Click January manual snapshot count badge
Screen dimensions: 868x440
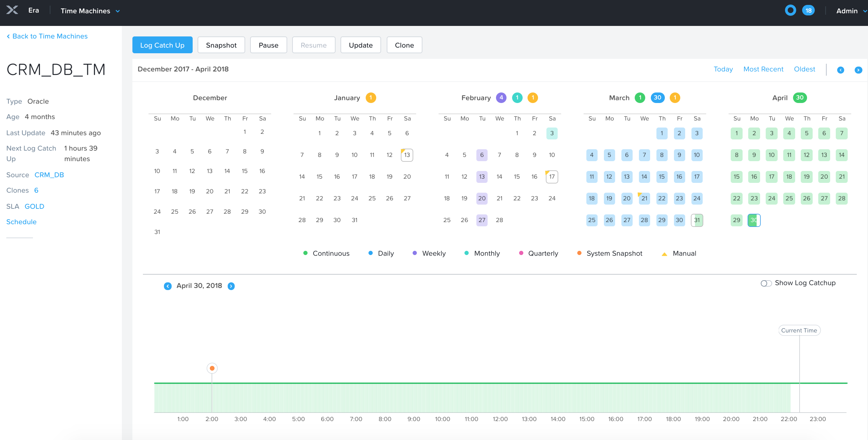pyautogui.click(x=371, y=98)
